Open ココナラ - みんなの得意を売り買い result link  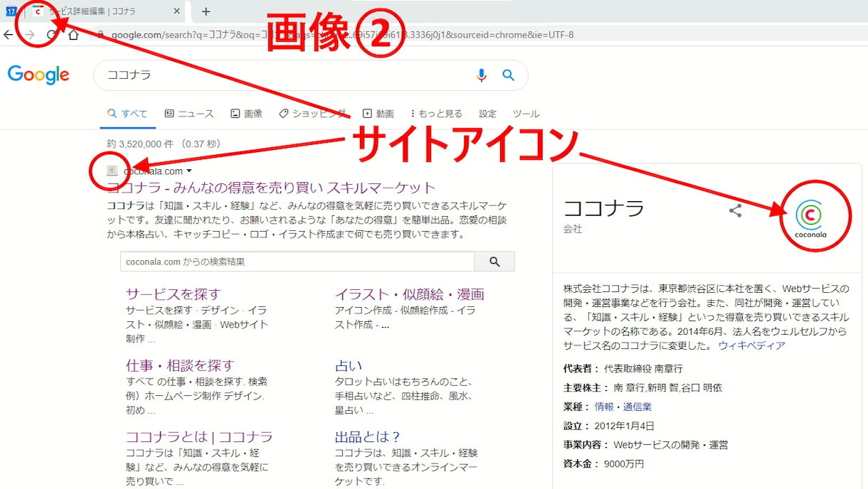271,188
